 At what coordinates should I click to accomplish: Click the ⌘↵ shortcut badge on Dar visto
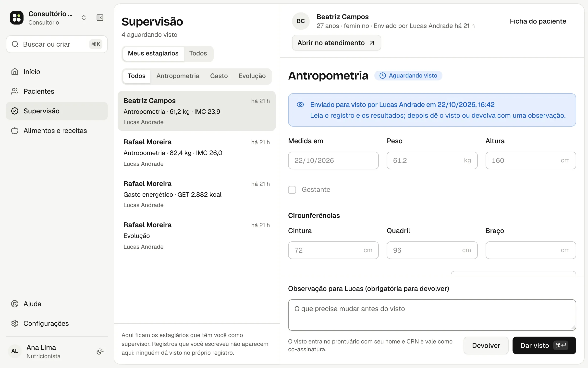click(561, 345)
